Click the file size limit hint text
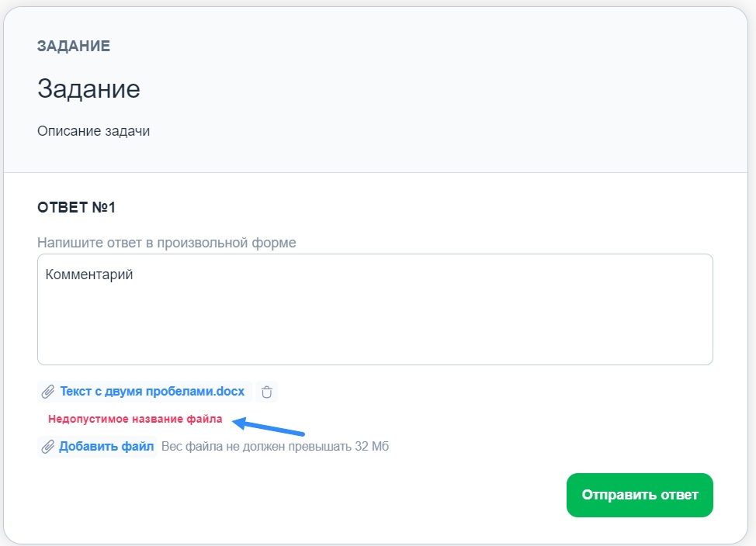756x546 pixels. [x=275, y=446]
